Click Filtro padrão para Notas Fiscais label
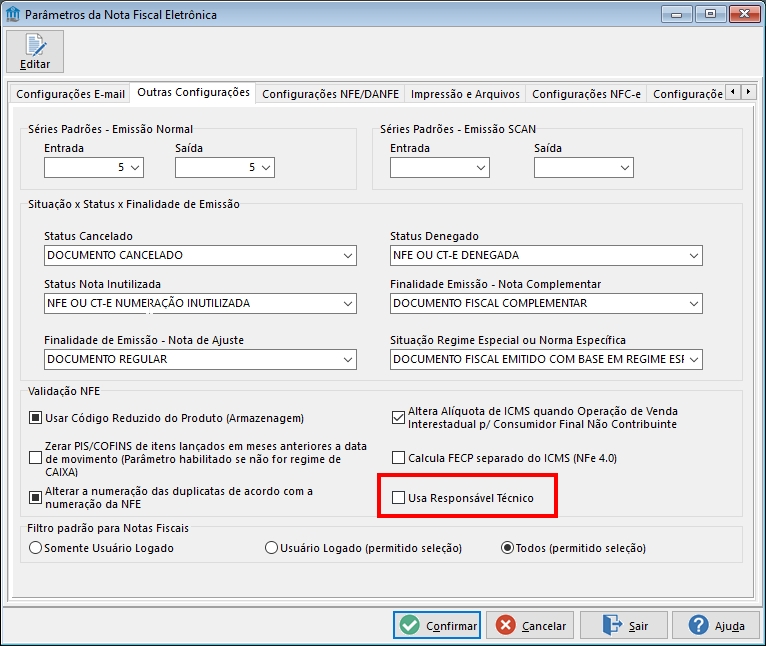 (x=108, y=528)
